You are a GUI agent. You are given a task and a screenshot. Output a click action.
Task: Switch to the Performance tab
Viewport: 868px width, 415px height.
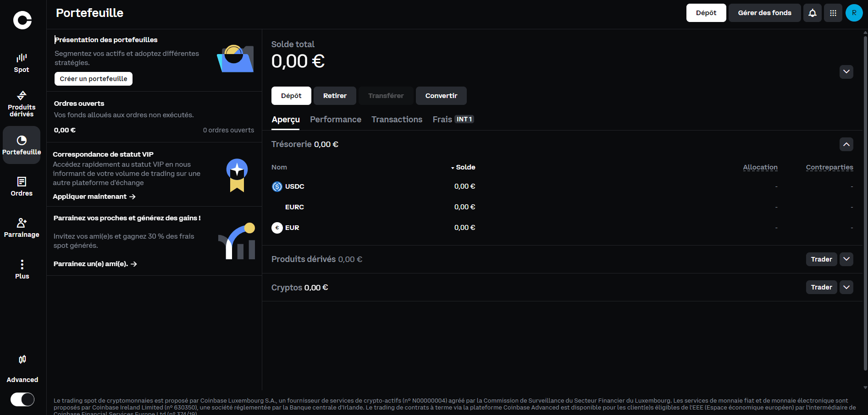coord(335,119)
